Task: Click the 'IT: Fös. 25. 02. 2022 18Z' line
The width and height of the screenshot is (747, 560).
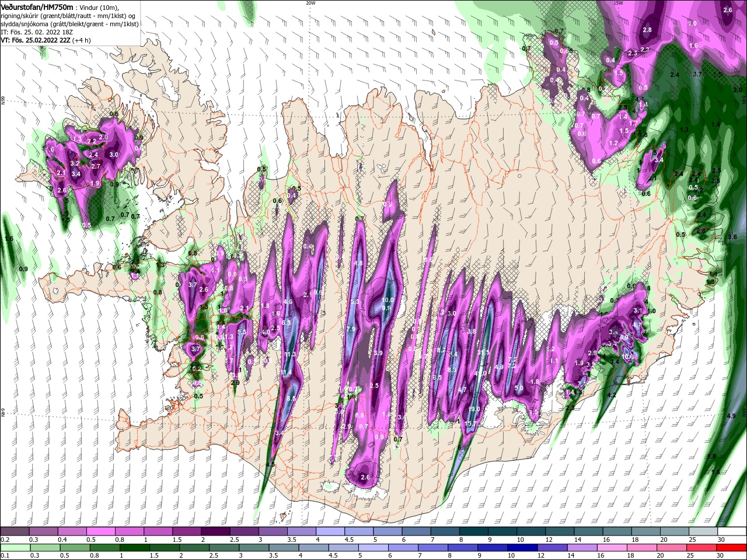Action: click(37, 32)
